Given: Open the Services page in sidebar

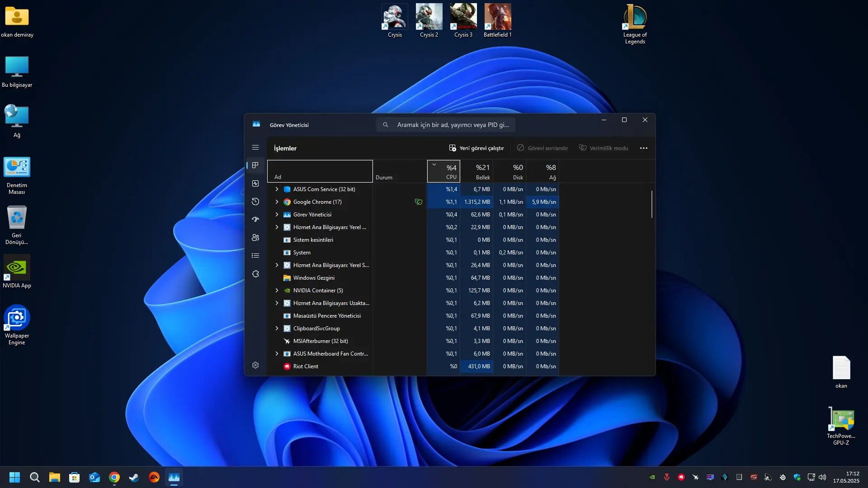Looking at the screenshot, I should [255, 274].
